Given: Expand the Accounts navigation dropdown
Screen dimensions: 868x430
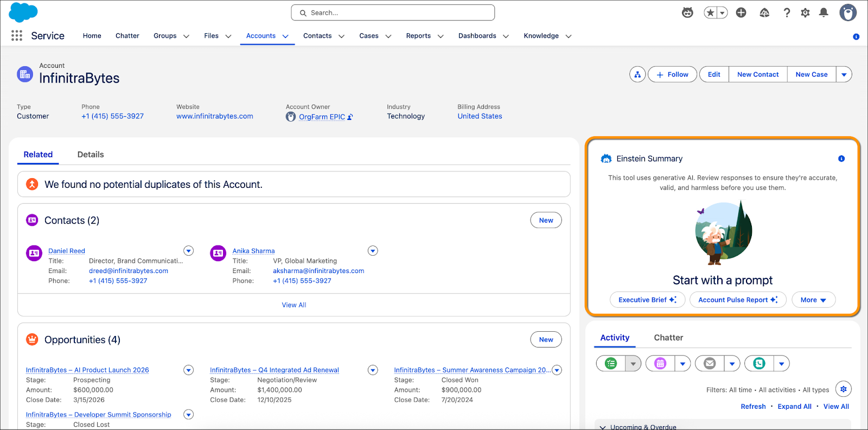Looking at the screenshot, I should [285, 36].
